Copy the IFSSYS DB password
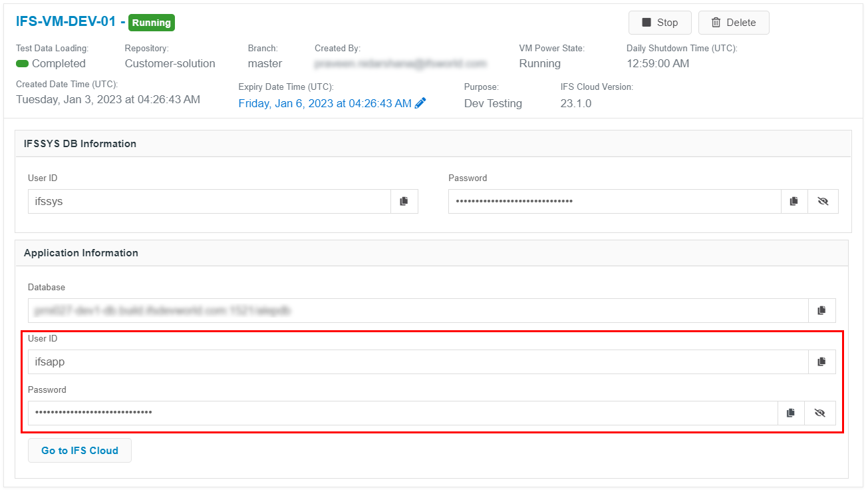Image resolution: width=868 pixels, height=490 pixels. (x=794, y=201)
